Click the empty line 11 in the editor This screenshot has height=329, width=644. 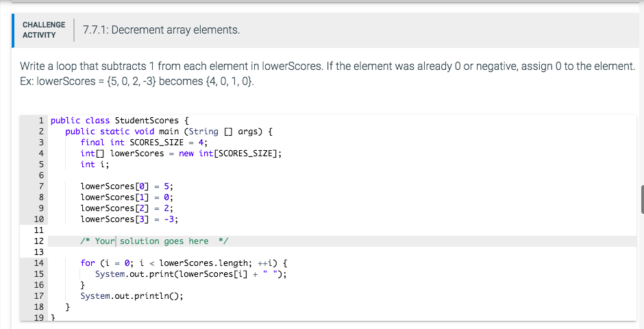tap(342, 230)
